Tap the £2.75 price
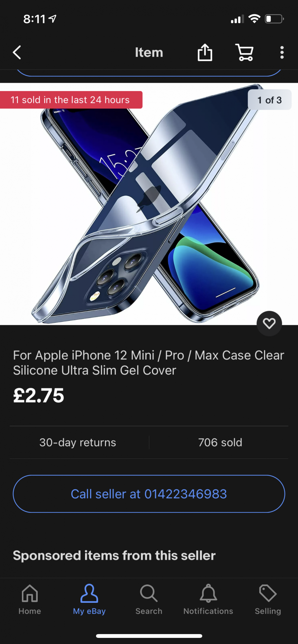The width and height of the screenshot is (298, 644). tap(39, 395)
